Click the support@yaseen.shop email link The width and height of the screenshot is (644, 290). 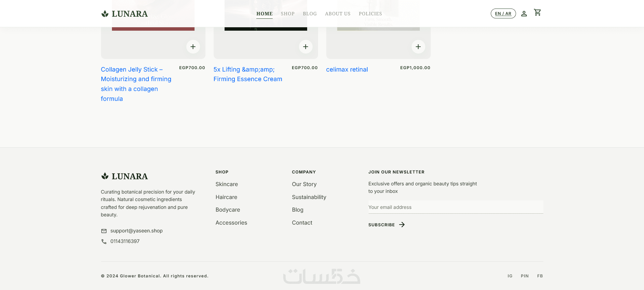pyautogui.click(x=137, y=231)
